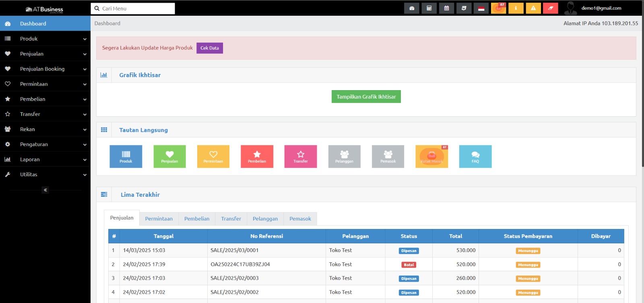The width and height of the screenshot is (644, 303).
Task: Click the warning triangle icon in top bar
Action: coord(533,8)
